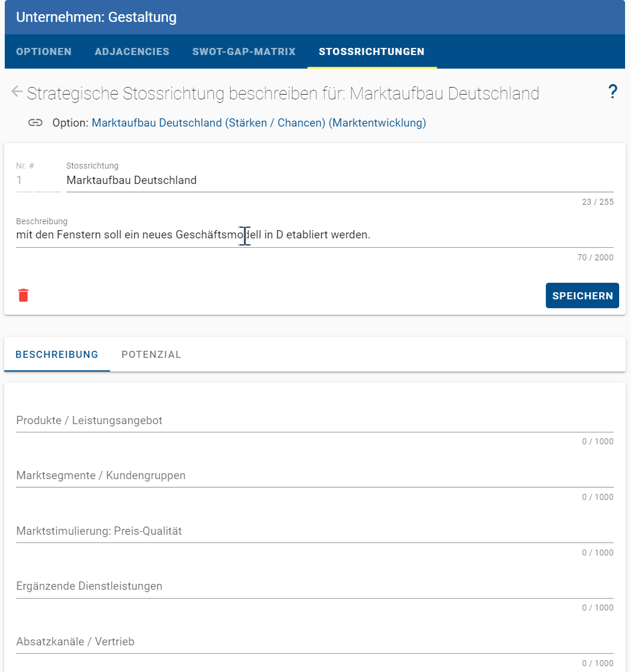Open the Optionen tab
The width and height of the screenshot is (631, 672).
pyautogui.click(x=44, y=51)
